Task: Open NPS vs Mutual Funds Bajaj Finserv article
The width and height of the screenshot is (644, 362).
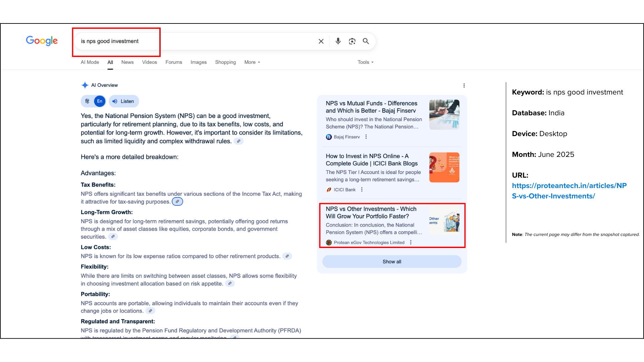Action: click(x=371, y=107)
